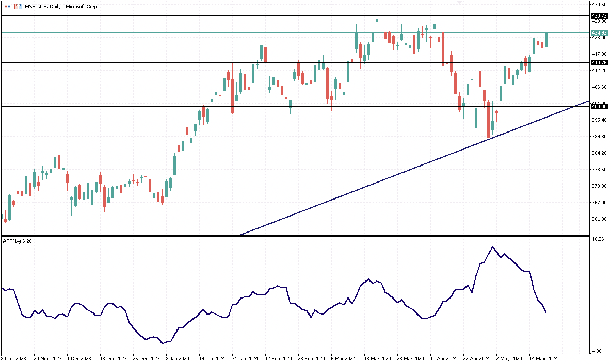Select the 414.76 horizontal level label
The image size is (611, 364).
tap(599, 63)
